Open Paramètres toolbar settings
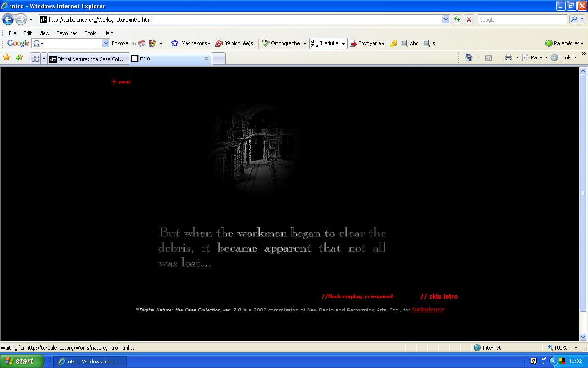The width and height of the screenshot is (588, 368). pos(564,43)
